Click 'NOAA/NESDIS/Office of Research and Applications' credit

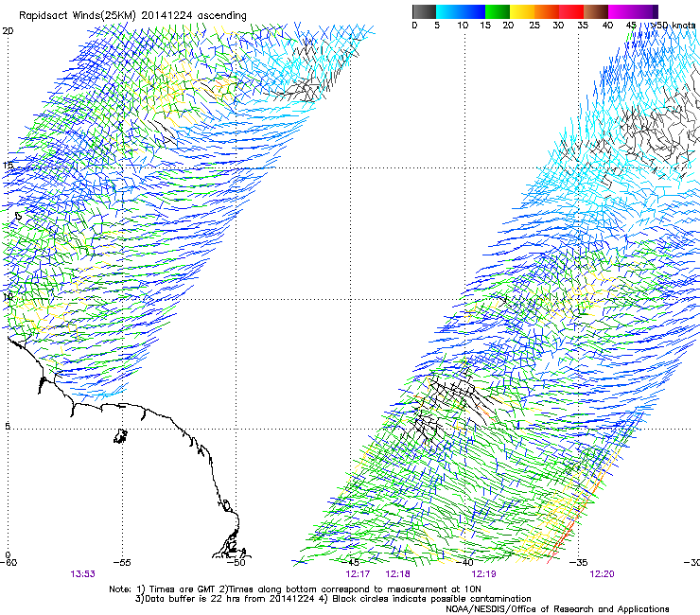pos(557,609)
